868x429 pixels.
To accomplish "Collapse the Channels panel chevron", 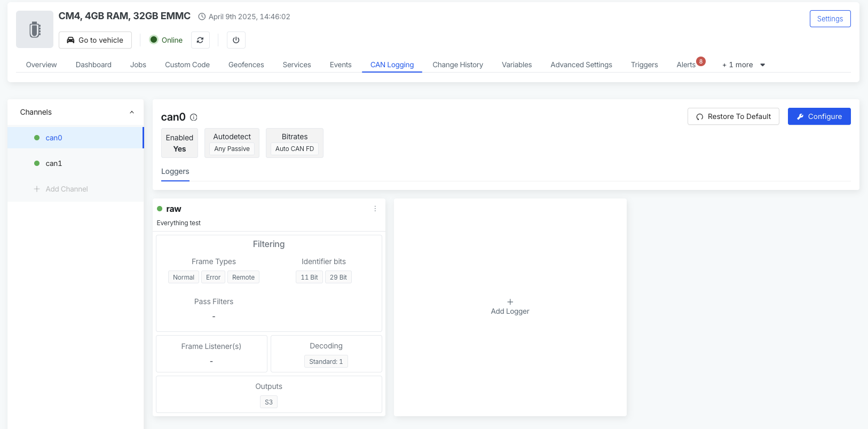I will (132, 112).
